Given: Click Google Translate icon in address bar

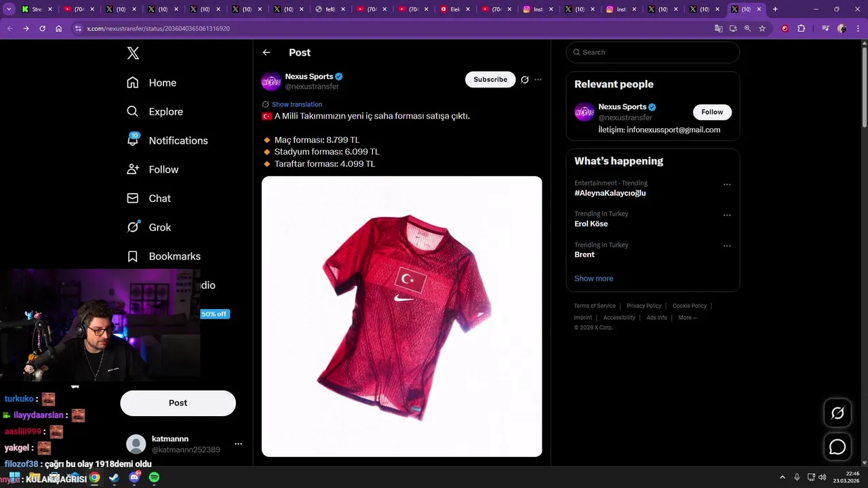Looking at the screenshot, I should coord(719,28).
